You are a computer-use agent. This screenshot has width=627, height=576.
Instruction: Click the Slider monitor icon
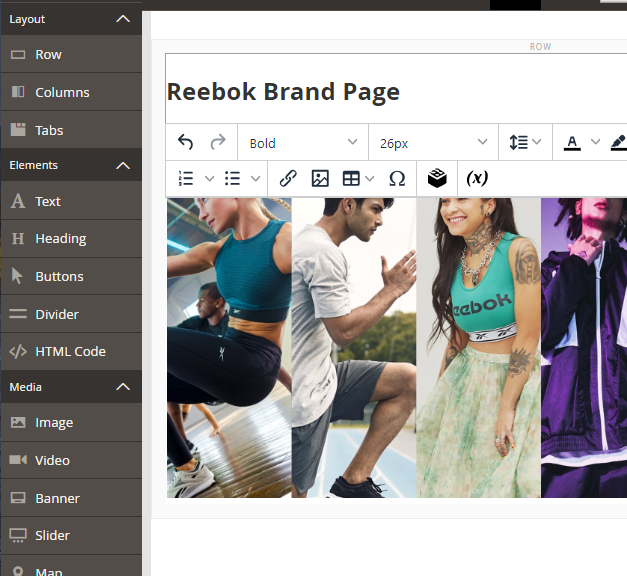(18, 536)
